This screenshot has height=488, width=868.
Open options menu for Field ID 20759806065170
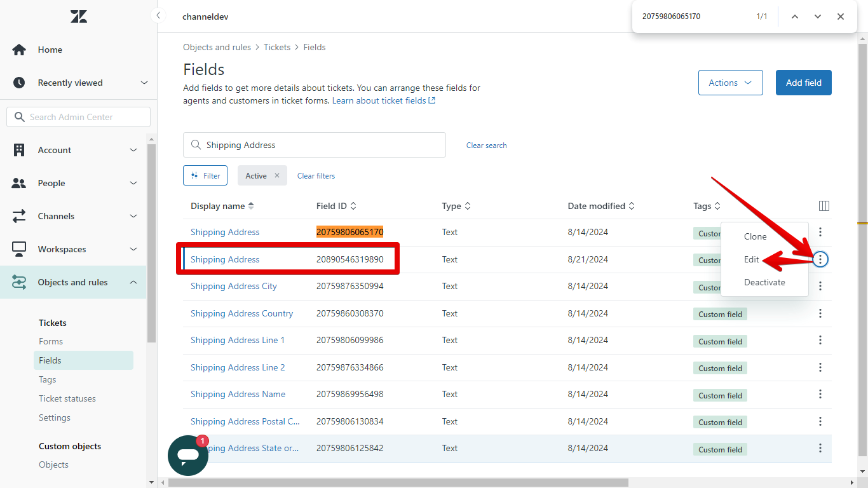[820, 232]
